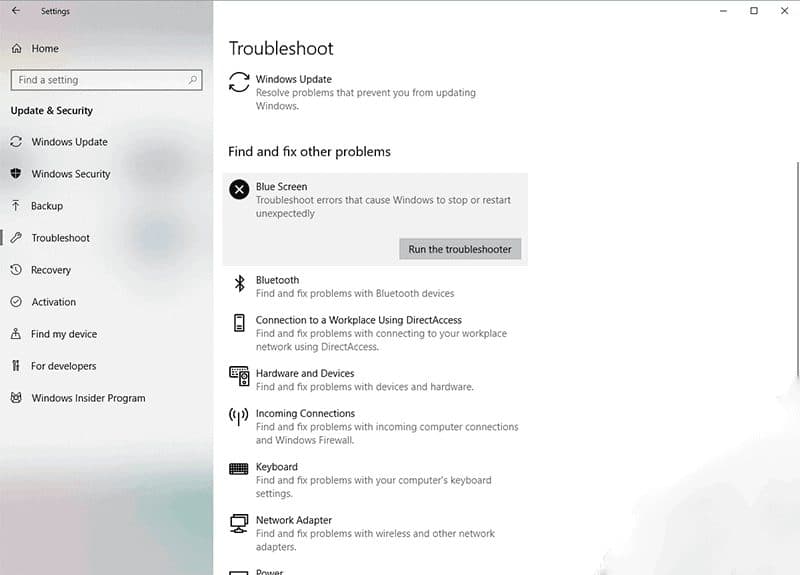Open the Activation settings page
The height and width of the screenshot is (575, 800).
click(54, 302)
